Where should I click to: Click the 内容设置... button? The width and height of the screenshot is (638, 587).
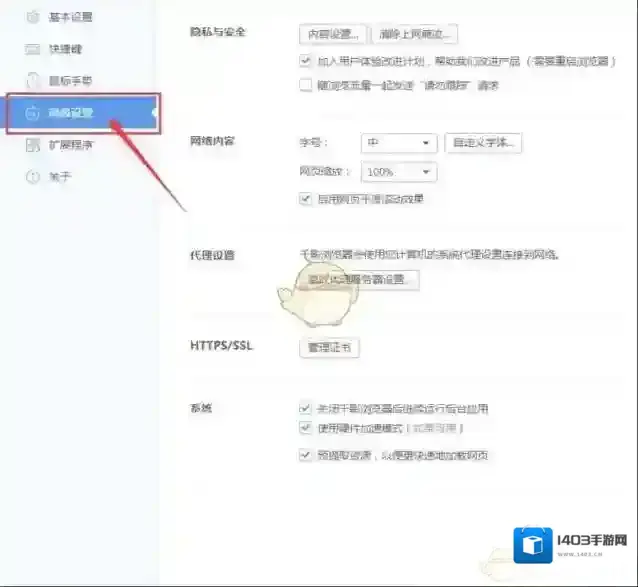(x=333, y=34)
